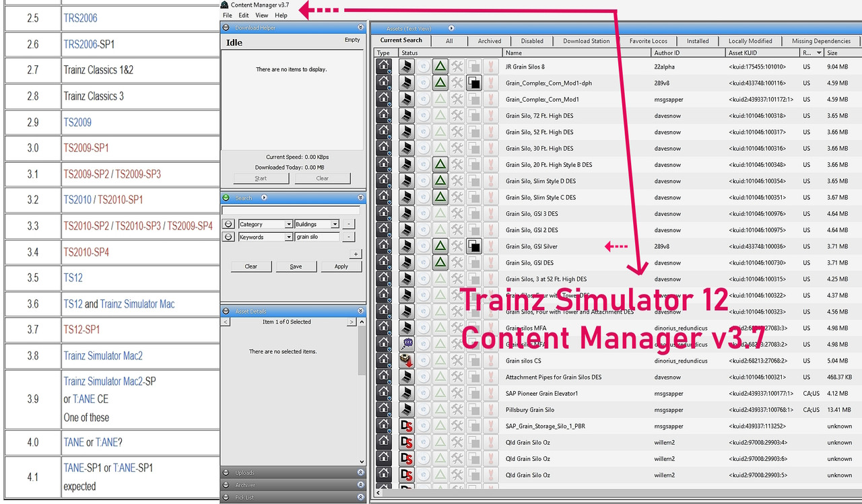Click the grain silo keywords input field
The height and width of the screenshot is (504, 862).
(318, 237)
